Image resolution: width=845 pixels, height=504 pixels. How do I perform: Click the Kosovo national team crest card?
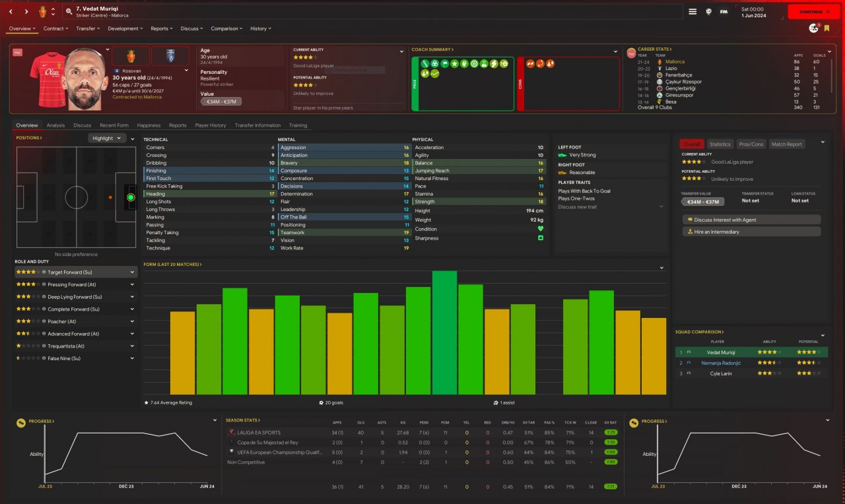pyautogui.click(x=170, y=56)
